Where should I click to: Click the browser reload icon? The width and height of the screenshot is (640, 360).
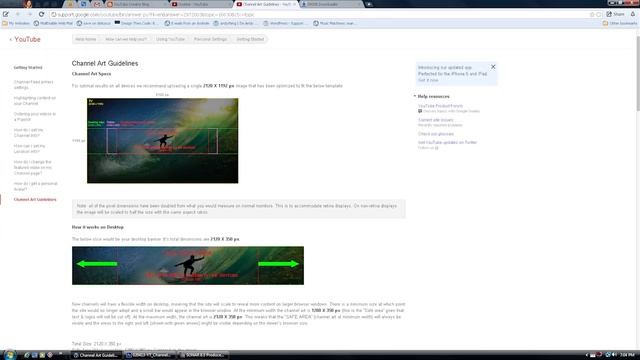click(41, 14)
